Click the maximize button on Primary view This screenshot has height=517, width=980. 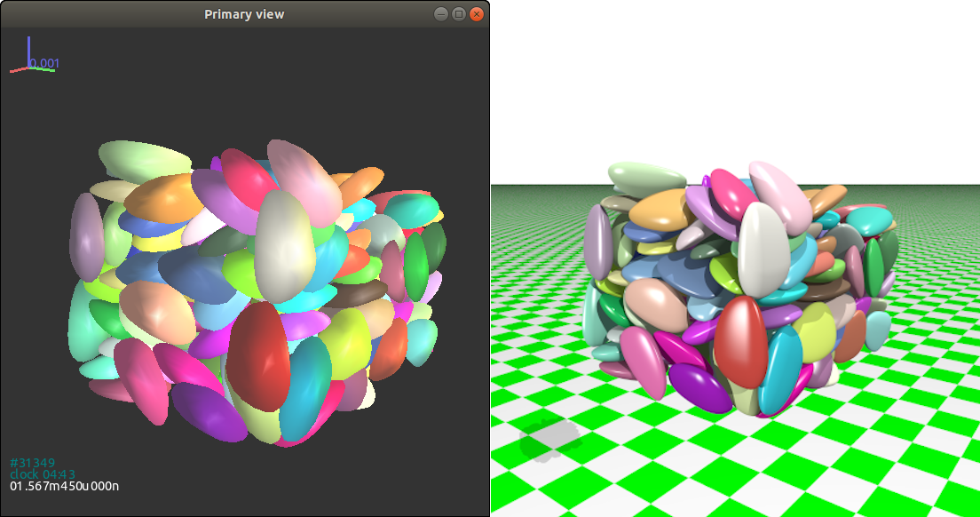458,13
